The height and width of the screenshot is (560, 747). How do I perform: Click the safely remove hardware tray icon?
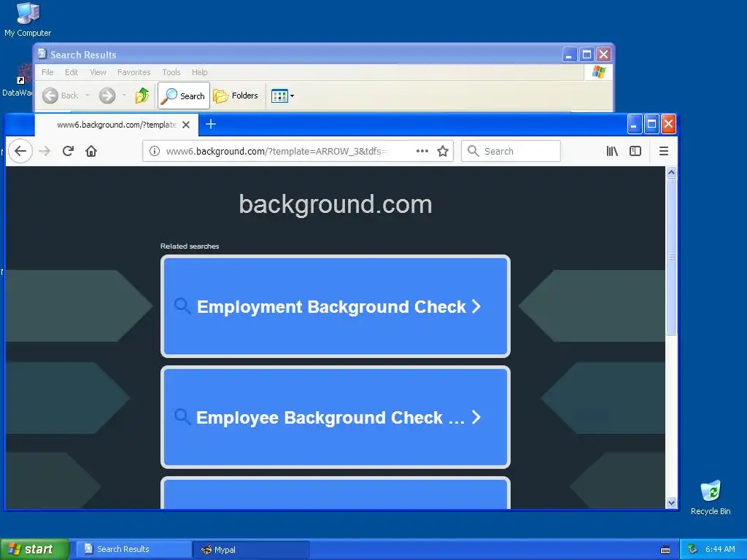(x=693, y=549)
